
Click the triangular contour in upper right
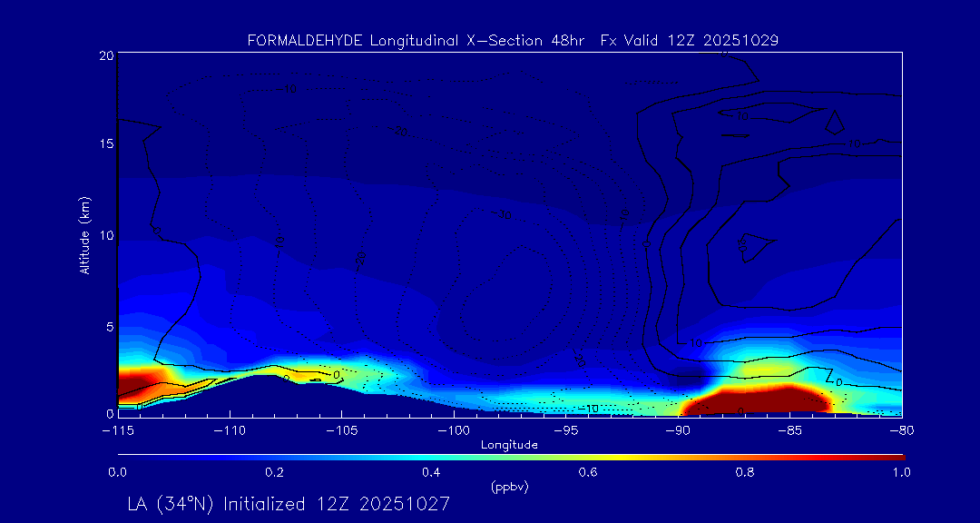(834, 124)
